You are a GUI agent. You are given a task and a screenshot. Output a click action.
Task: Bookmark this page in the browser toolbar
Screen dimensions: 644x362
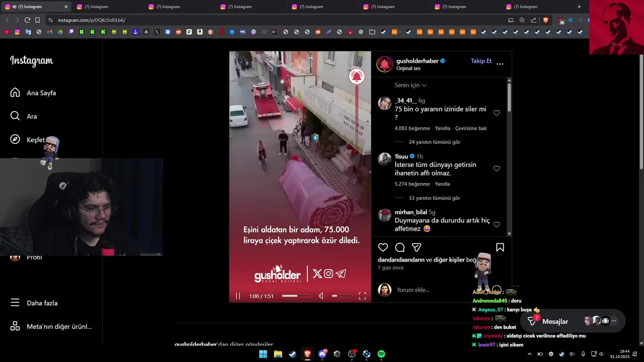pos(37,20)
